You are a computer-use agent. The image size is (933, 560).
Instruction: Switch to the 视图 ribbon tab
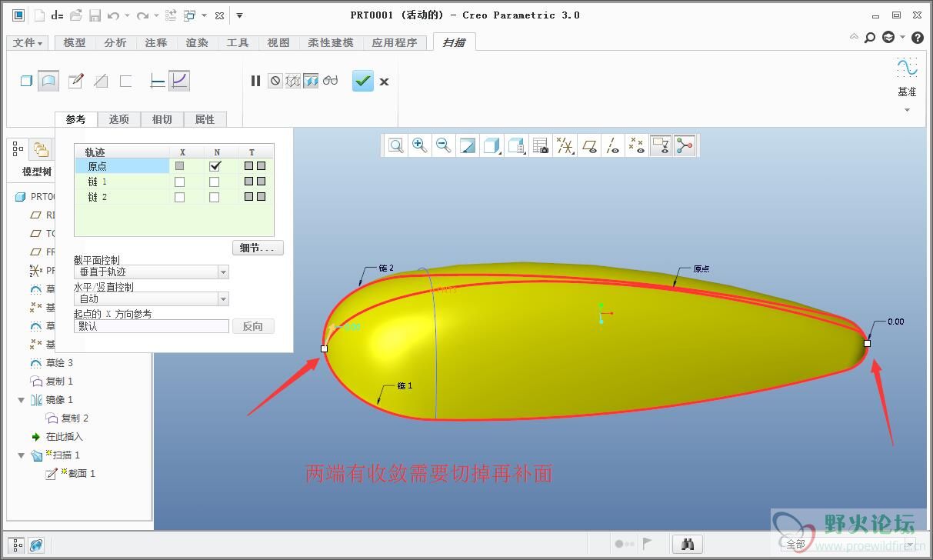278,43
